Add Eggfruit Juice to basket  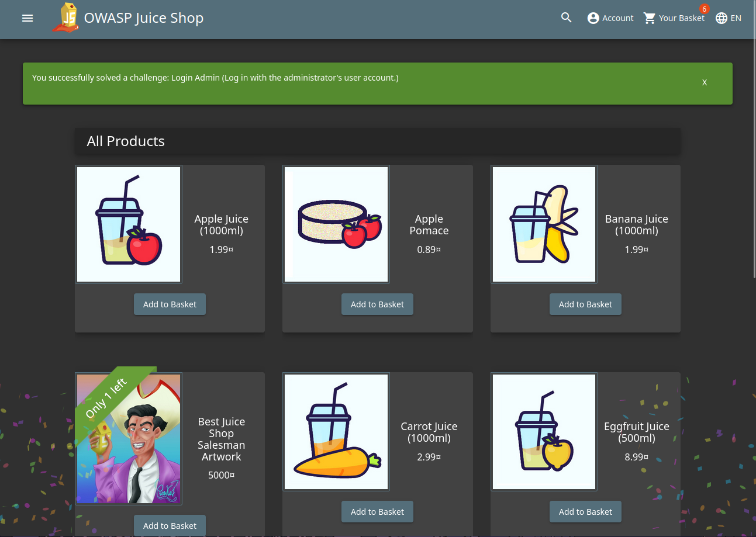click(585, 512)
